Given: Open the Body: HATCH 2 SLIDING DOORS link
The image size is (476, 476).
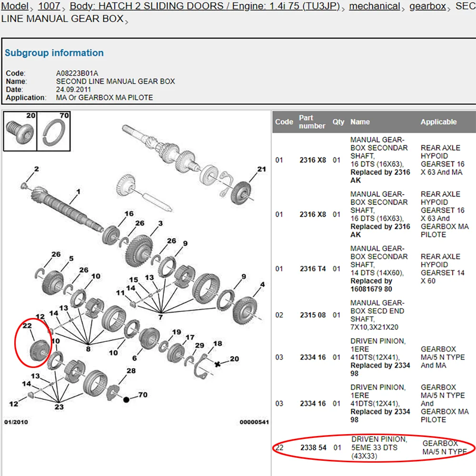Looking at the screenshot, I should [205, 6].
